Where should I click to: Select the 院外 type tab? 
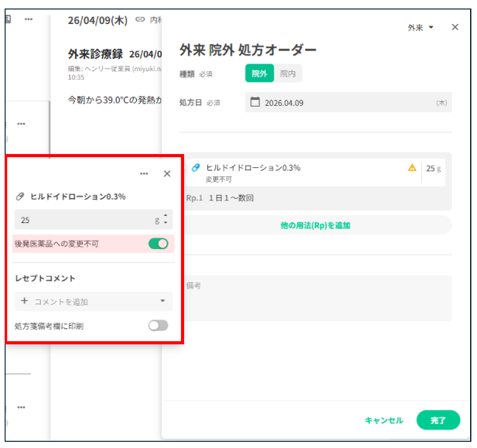click(260, 74)
